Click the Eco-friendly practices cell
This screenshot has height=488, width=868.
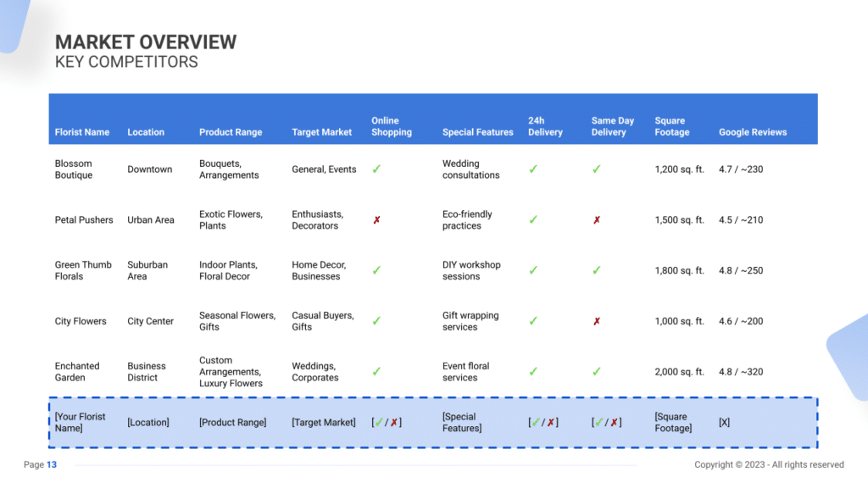point(467,220)
